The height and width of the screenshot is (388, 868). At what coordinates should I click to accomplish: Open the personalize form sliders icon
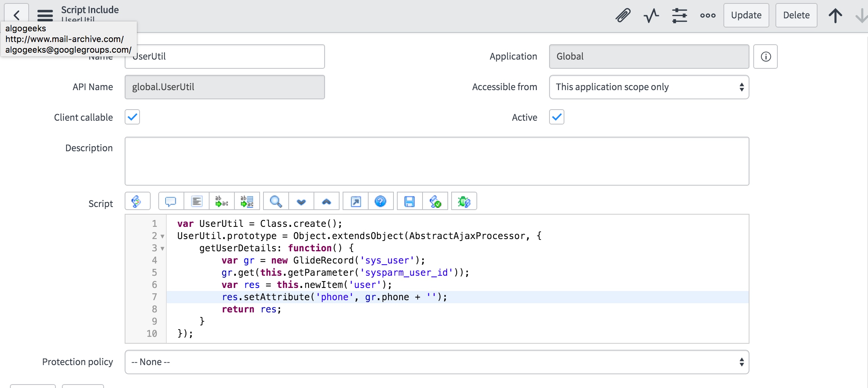[x=679, y=15]
